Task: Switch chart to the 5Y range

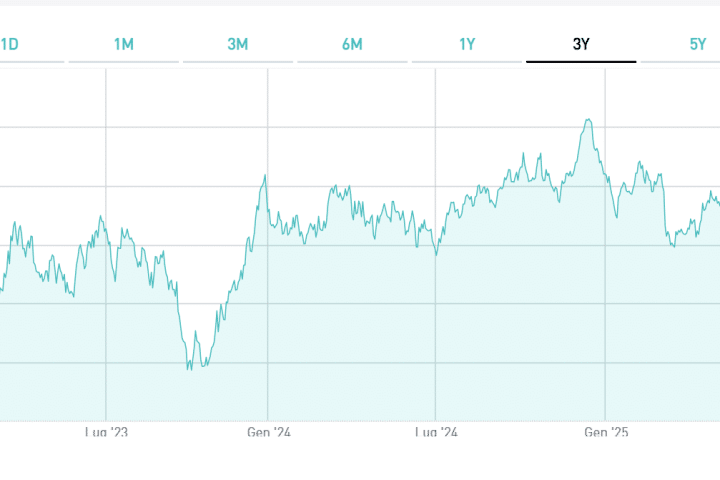Action: click(x=697, y=44)
